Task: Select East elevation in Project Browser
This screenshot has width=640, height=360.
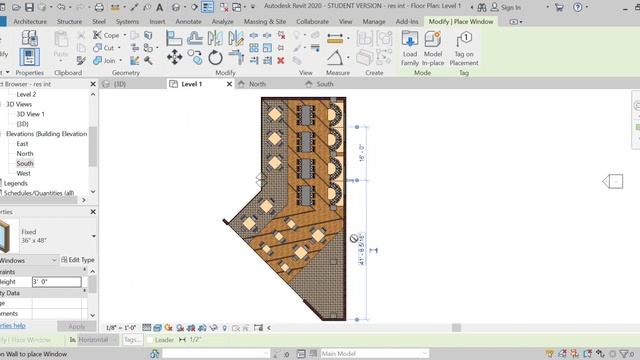Action: (x=22, y=144)
